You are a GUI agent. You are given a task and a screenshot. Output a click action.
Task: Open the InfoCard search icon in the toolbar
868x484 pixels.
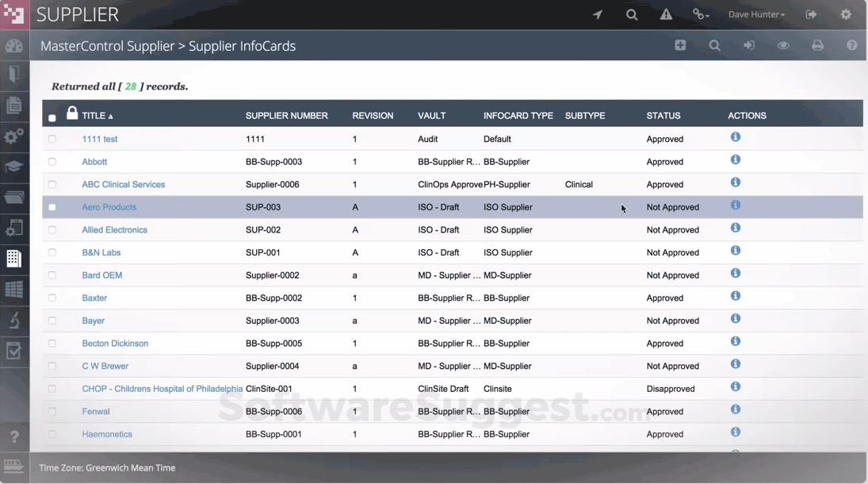click(x=714, y=45)
